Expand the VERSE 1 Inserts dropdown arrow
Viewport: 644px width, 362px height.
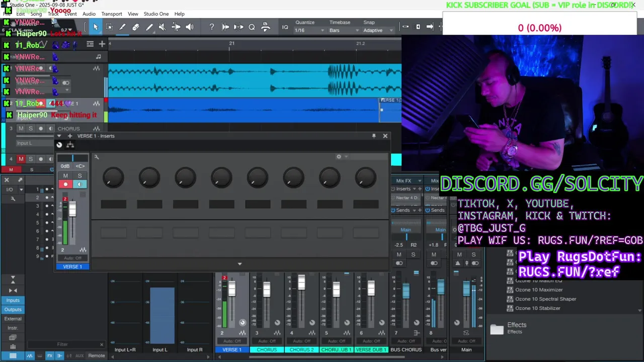[59, 136]
